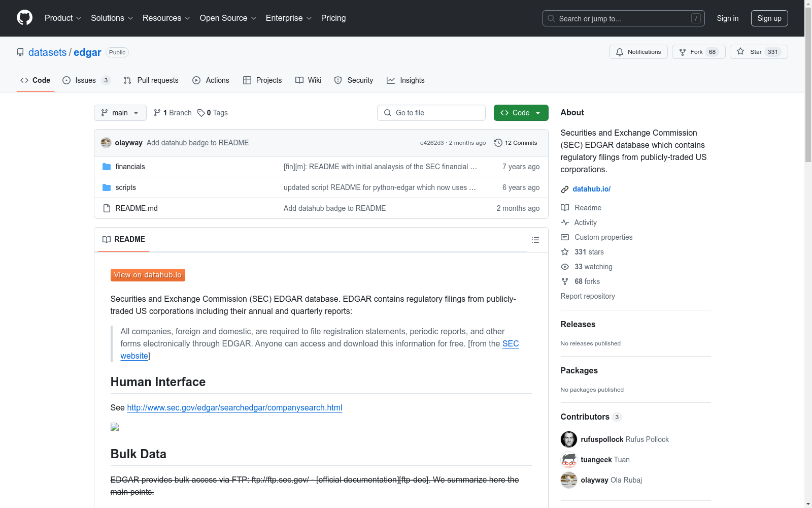
Task: Click the README.md file icon
Action: (x=107, y=208)
